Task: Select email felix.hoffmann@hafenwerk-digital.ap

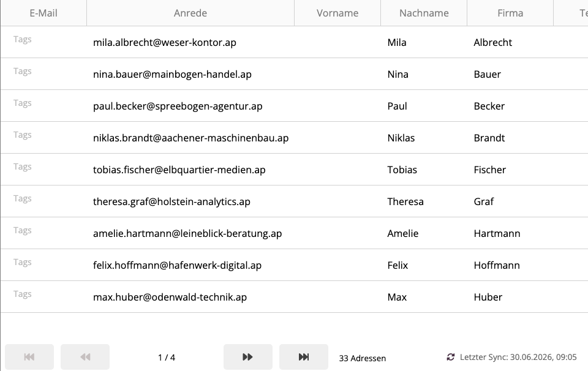Action: [x=178, y=265]
